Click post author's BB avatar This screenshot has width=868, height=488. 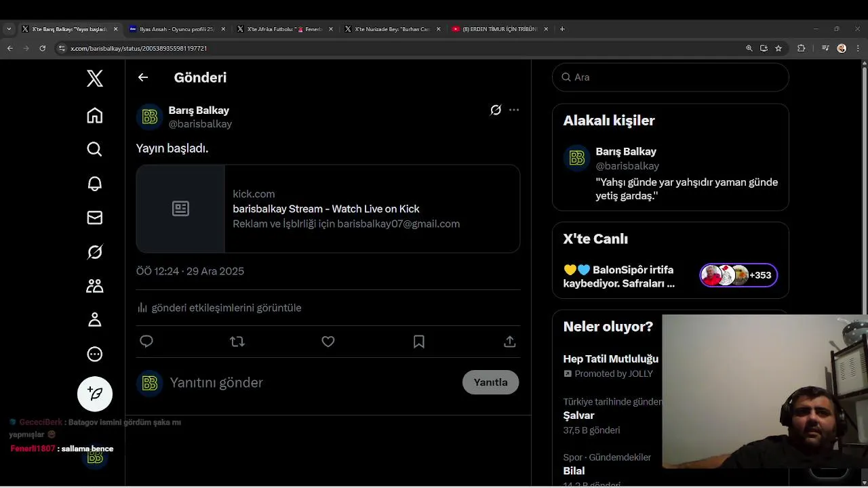click(x=150, y=117)
